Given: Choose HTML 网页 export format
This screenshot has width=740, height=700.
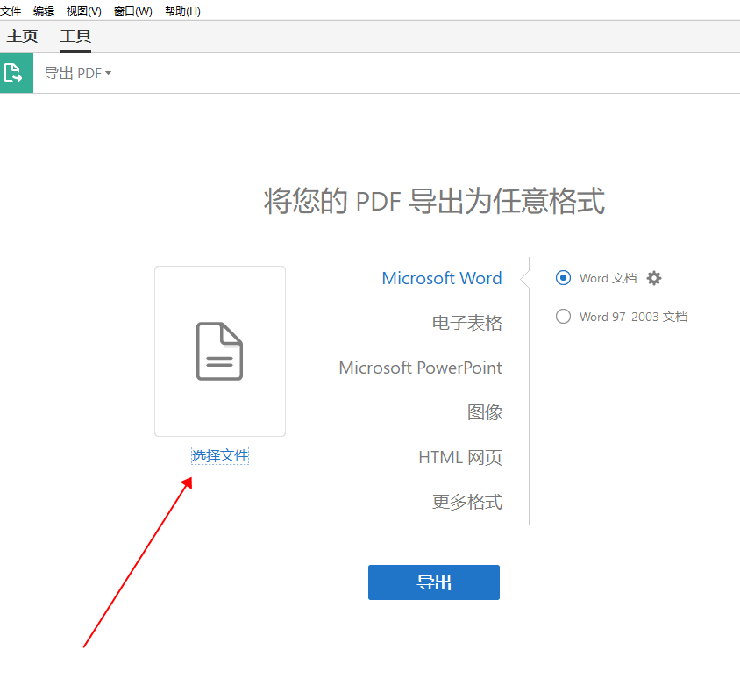Looking at the screenshot, I should click(x=460, y=457).
